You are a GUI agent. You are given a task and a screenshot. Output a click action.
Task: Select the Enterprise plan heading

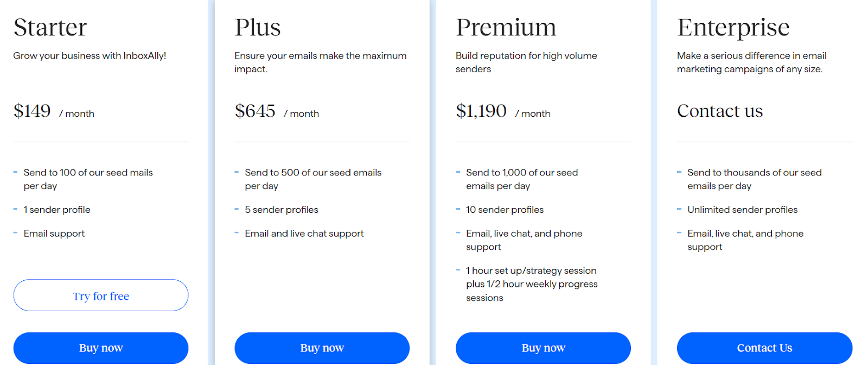click(733, 27)
